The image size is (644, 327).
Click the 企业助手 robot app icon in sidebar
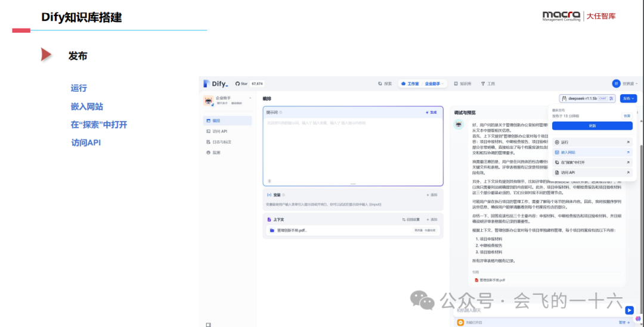(x=208, y=101)
